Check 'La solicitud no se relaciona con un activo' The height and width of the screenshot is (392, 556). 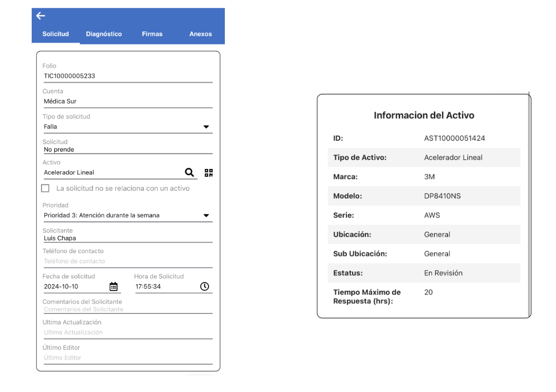45,188
